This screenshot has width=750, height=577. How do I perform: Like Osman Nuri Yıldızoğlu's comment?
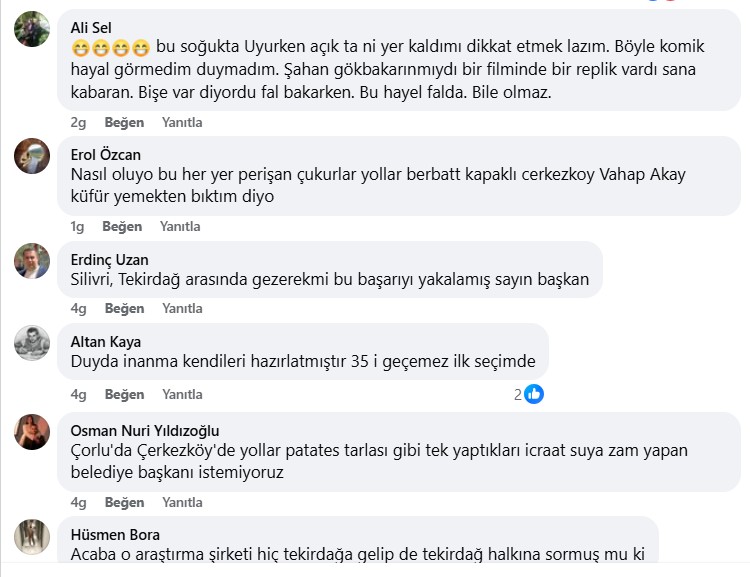click(124, 502)
